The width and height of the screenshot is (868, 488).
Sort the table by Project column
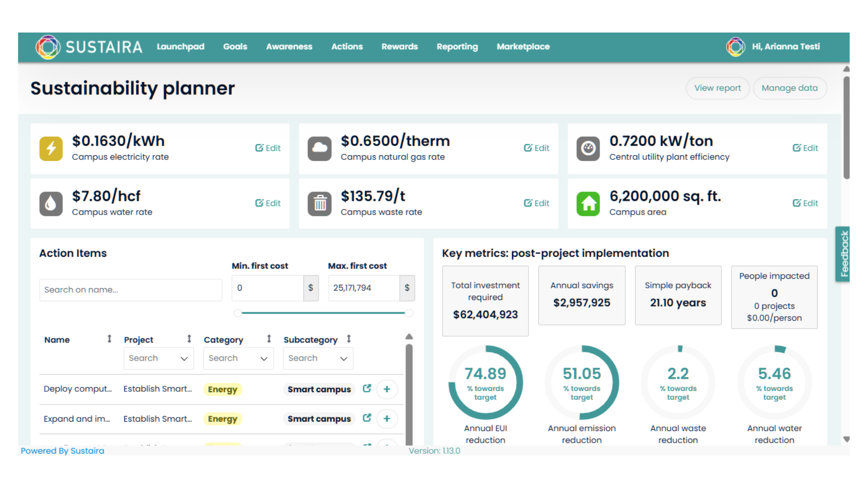(x=189, y=338)
